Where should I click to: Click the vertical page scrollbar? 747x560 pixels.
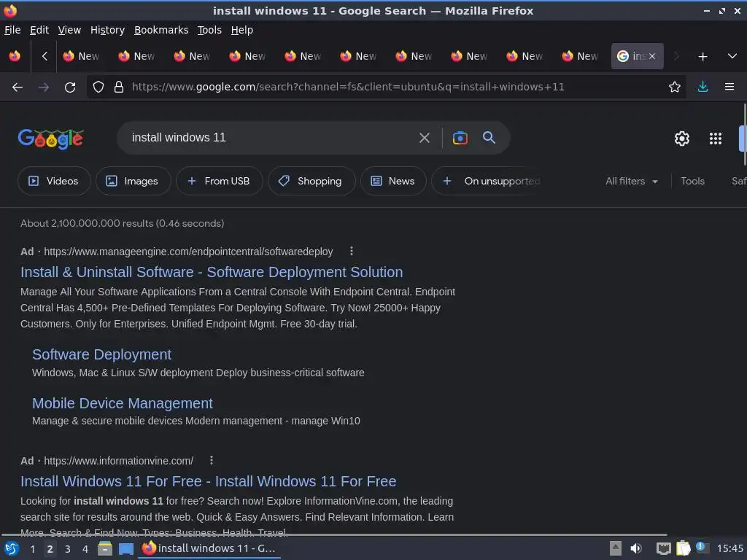745,135
